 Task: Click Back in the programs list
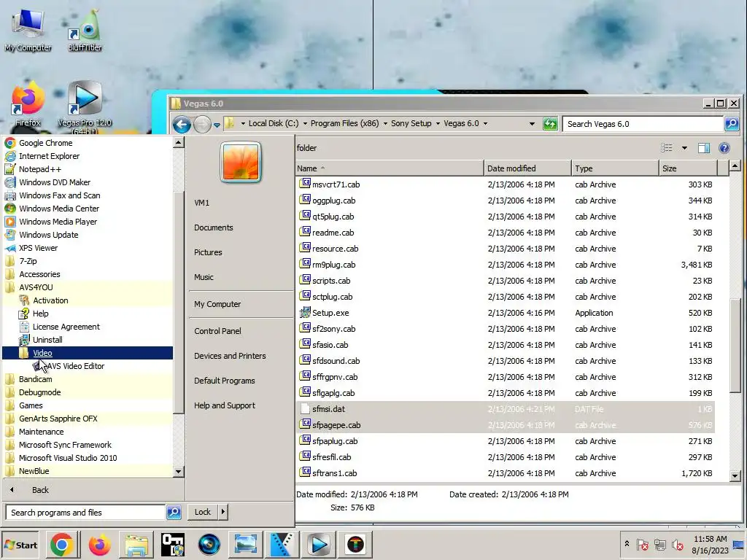click(x=41, y=490)
